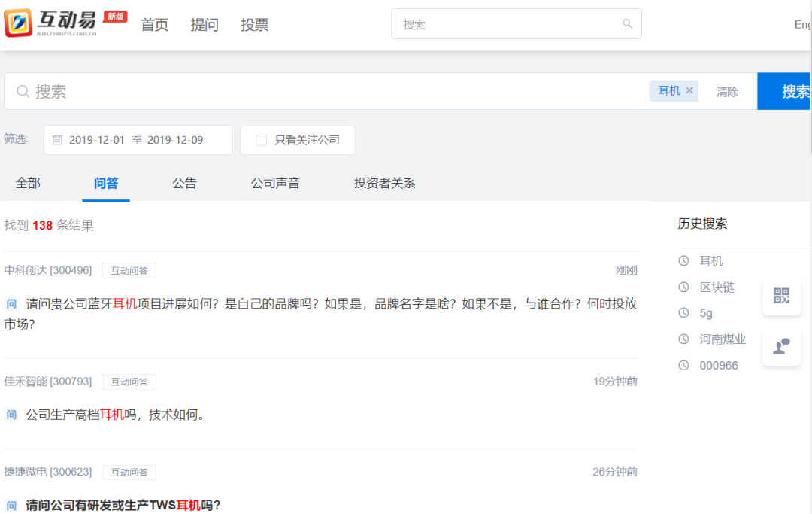
Task: Remove the 耳机 search tag with its X
Action: (689, 90)
